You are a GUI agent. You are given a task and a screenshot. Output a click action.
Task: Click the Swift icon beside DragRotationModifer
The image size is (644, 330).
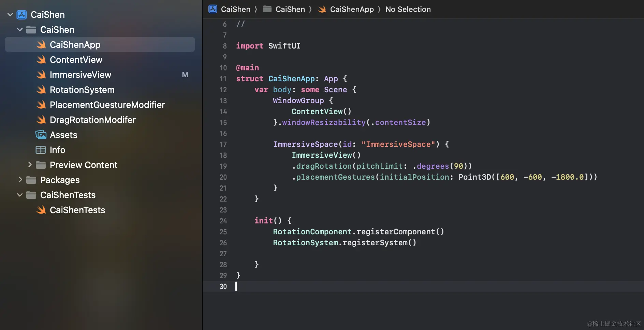[41, 120]
